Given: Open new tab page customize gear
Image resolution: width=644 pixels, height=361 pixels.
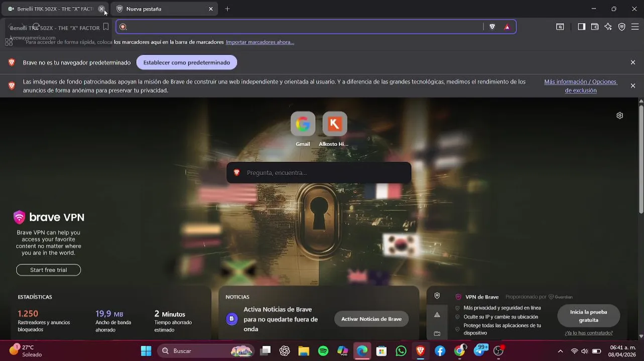Looking at the screenshot, I should [x=620, y=115].
